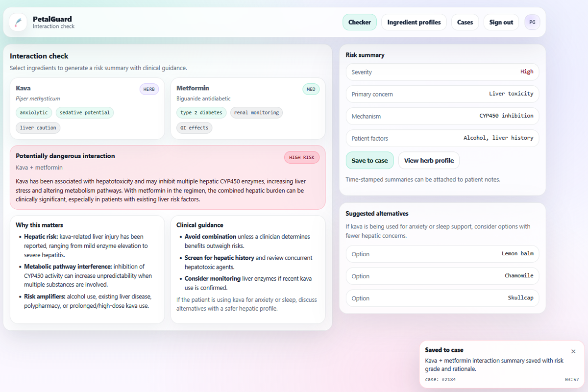Open the PG user avatar
The width and height of the screenshot is (588, 392).
click(532, 22)
